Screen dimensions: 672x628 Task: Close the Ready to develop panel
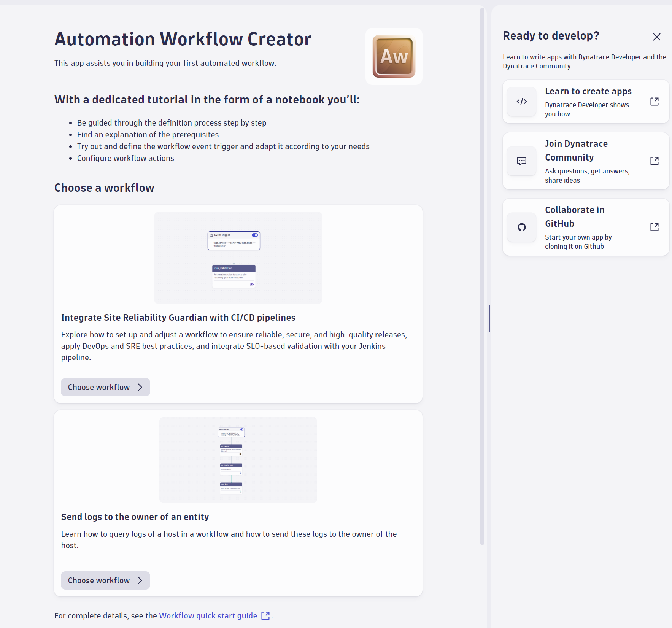[x=656, y=37]
